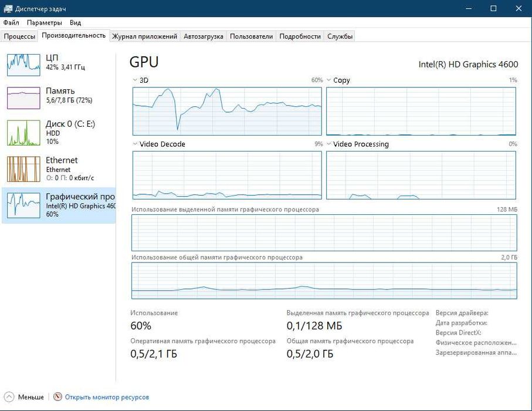532x411 pixels.
Task: Close the Диспетчер задач window
Action: pyautogui.click(x=519, y=8)
